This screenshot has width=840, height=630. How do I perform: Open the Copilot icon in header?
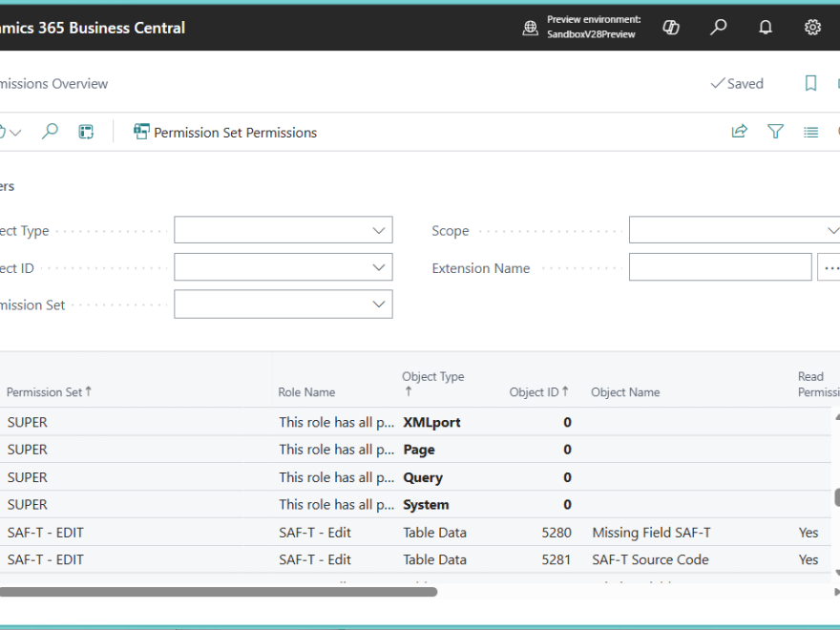coord(671,28)
